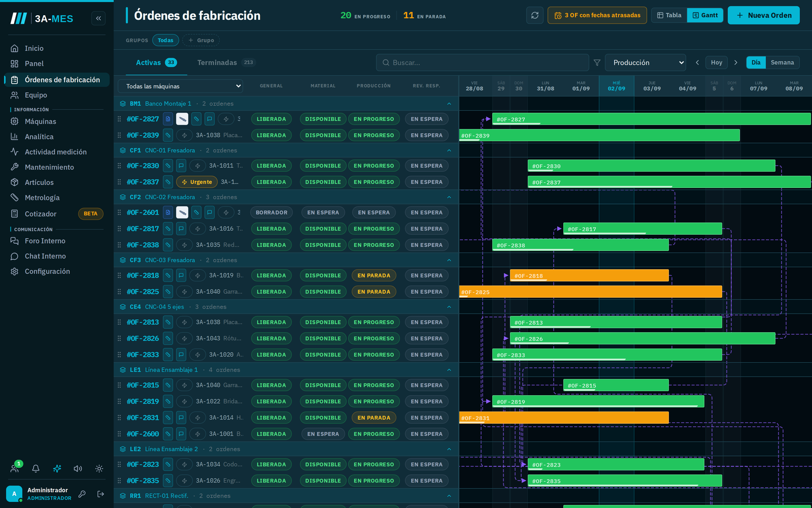The image size is (812, 508).
Task: Open the filter funnel icon next to search
Action: (597, 62)
